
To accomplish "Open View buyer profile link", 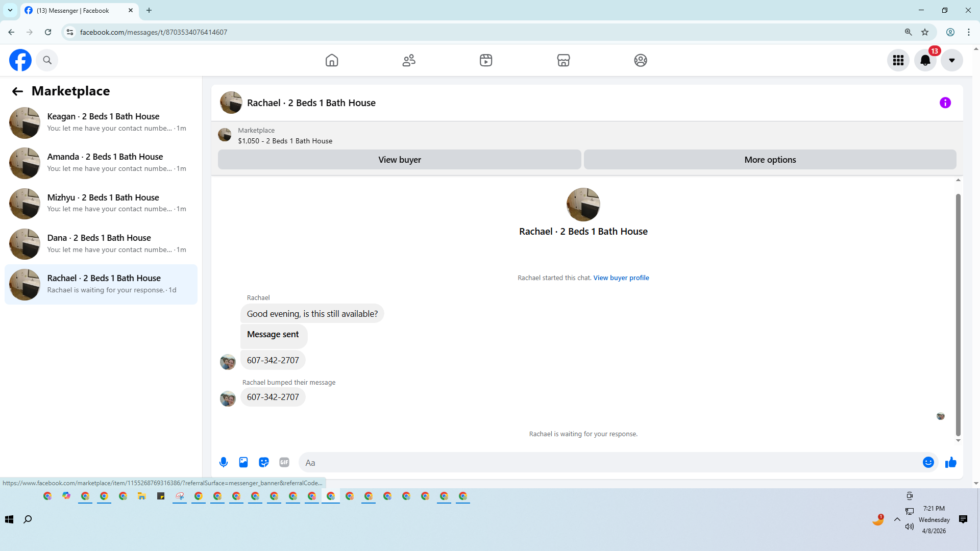I will point(621,278).
